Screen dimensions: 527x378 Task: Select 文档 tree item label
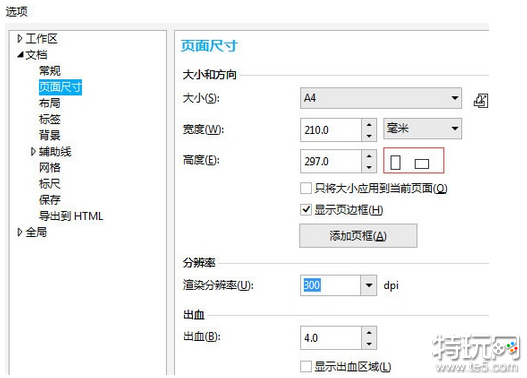(x=36, y=55)
